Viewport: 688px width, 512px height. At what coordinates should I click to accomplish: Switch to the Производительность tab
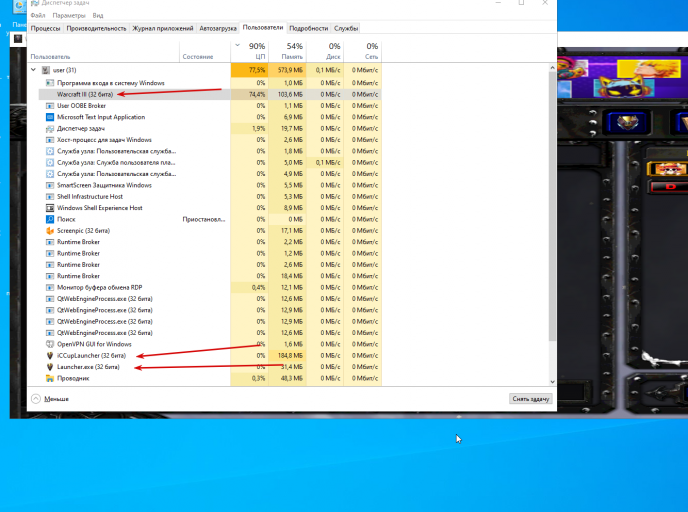[x=96, y=28]
